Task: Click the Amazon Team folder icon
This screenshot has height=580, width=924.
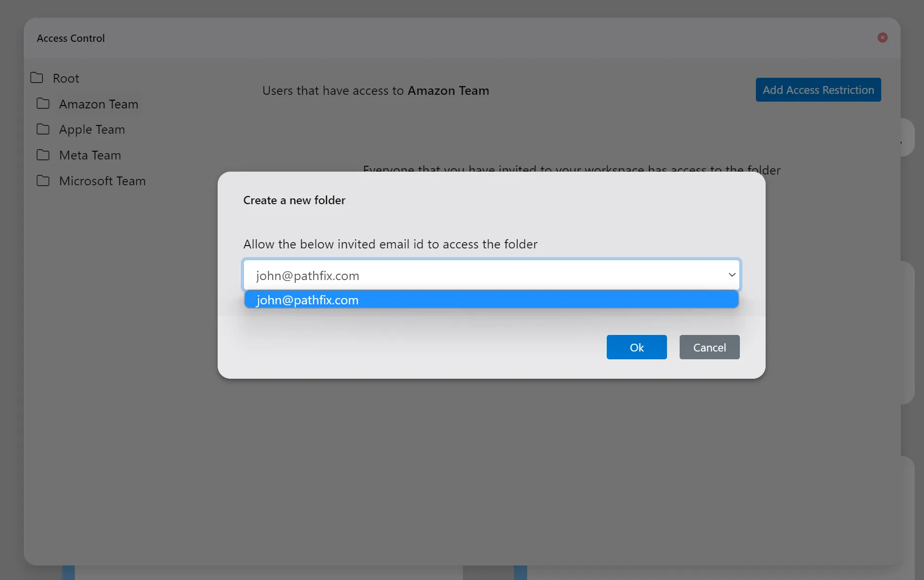Action: click(43, 104)
